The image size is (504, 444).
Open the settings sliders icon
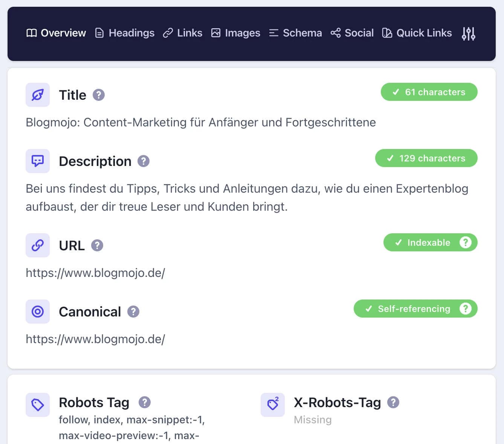point(468,33)
